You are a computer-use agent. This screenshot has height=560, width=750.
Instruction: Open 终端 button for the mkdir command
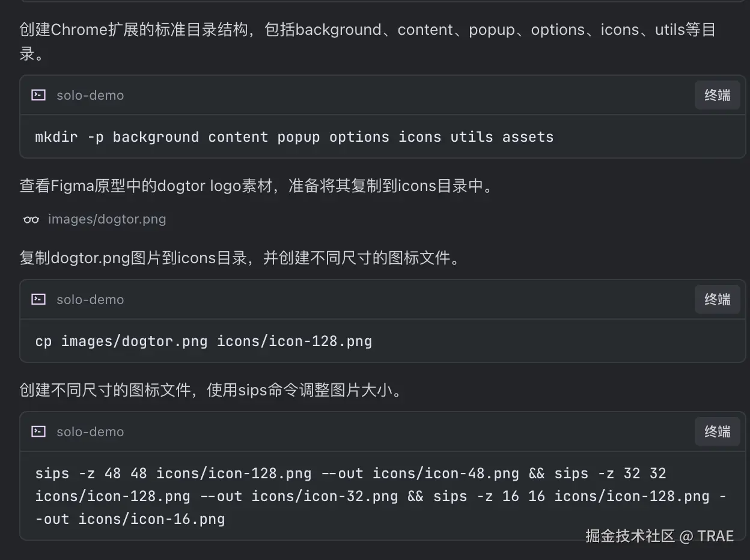(718, 95)
